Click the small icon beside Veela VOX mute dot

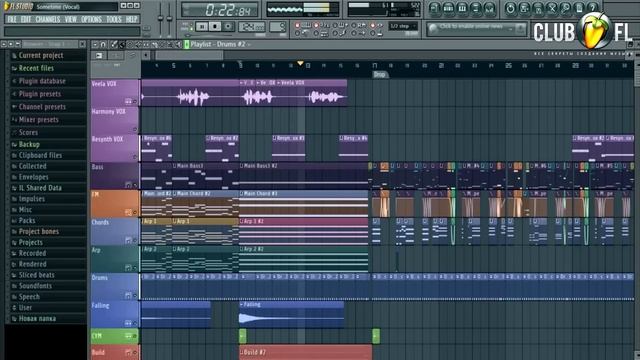pos(129,101)
